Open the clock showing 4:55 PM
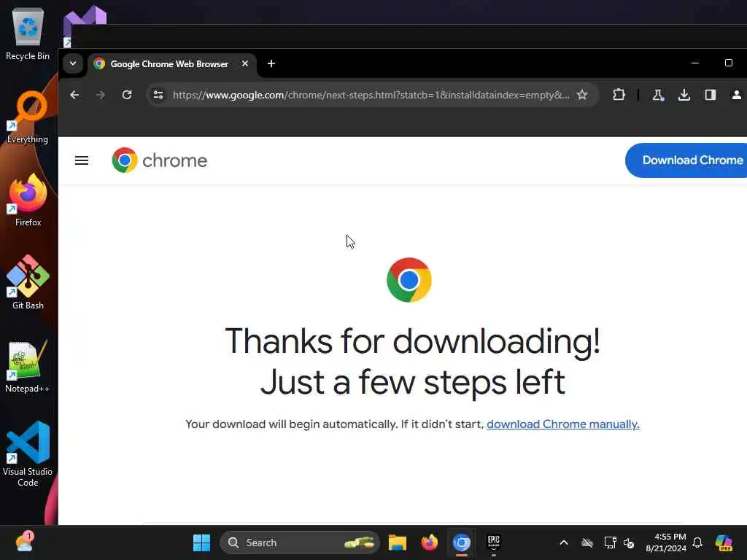The width and height of the screenshot is (747, 560). coord(665,542)
